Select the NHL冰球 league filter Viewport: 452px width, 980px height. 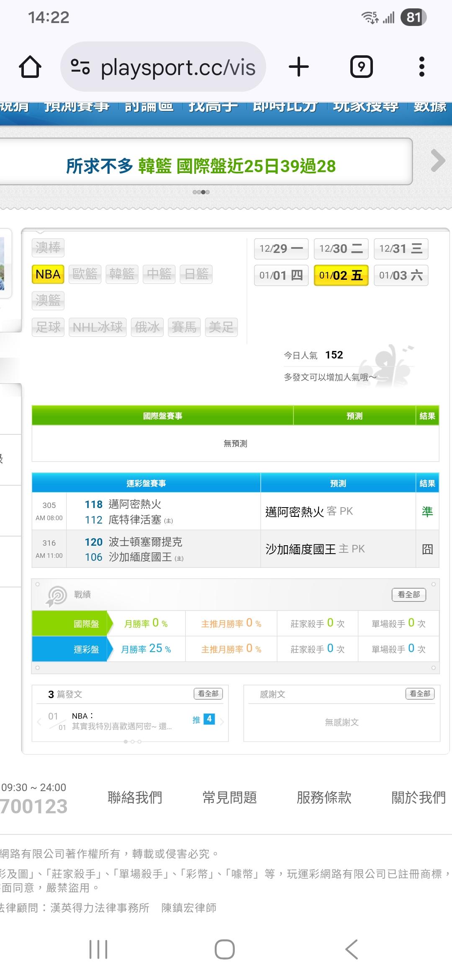click(x=98, y=327)
